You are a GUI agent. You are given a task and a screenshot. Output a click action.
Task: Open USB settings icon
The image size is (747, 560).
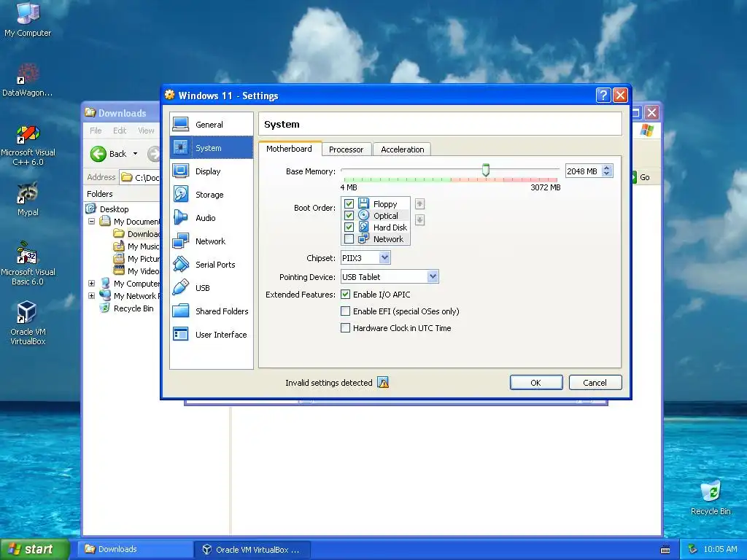[181, 287]
